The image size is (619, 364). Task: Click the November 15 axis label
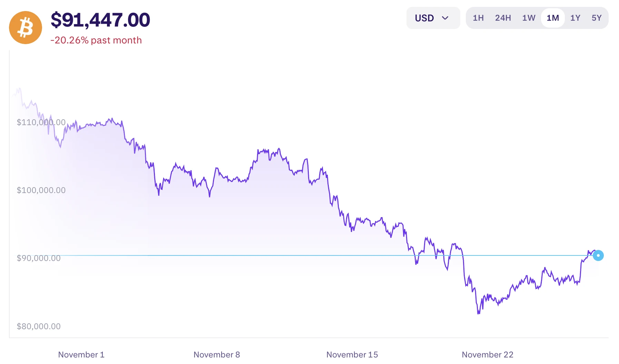pyautogui.click(x=352, y=354)
